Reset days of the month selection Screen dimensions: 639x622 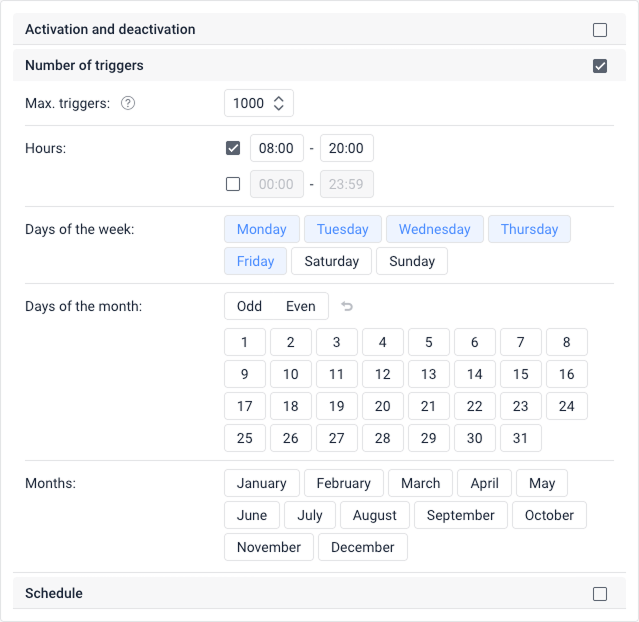pyautogui.click(x=347, y=307)
